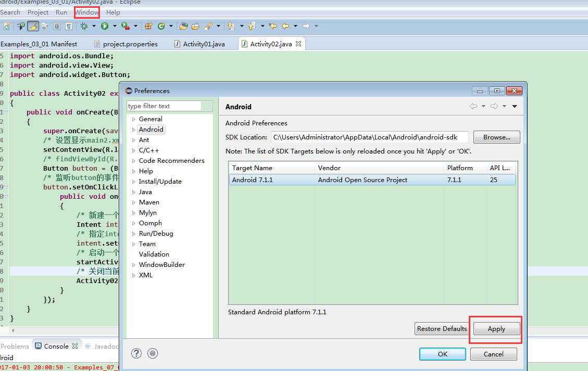
Task: Click the Preferences page back arrow
Action: pos(473,107)
